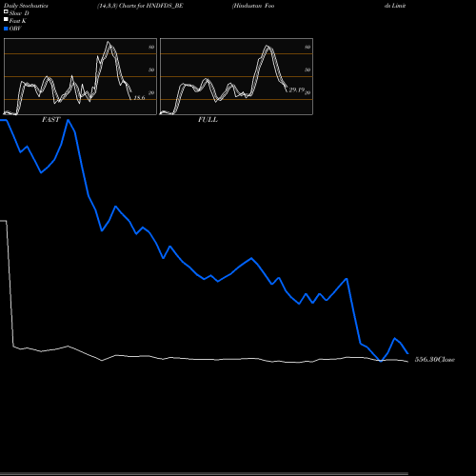Image resolution: width=476 pixels, height=476 pixels.
Task: Click the Slow D legend color box
Action: (x=6, y=11)
